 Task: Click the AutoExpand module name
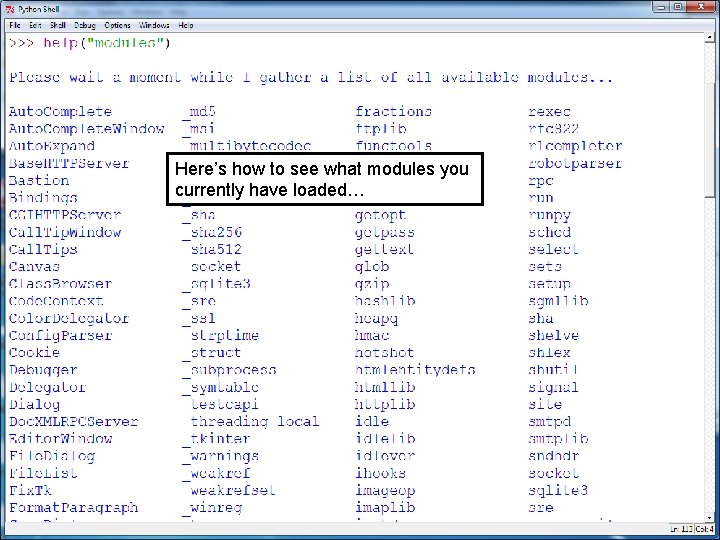pos(51,146)
